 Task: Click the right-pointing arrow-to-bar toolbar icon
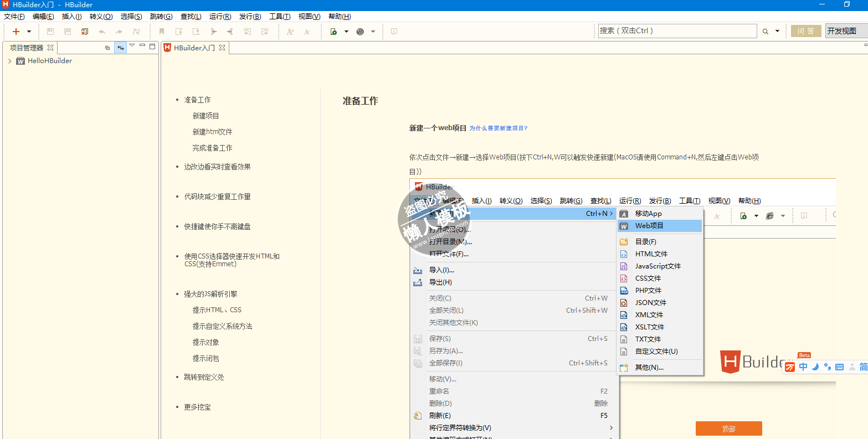[230, 32]
